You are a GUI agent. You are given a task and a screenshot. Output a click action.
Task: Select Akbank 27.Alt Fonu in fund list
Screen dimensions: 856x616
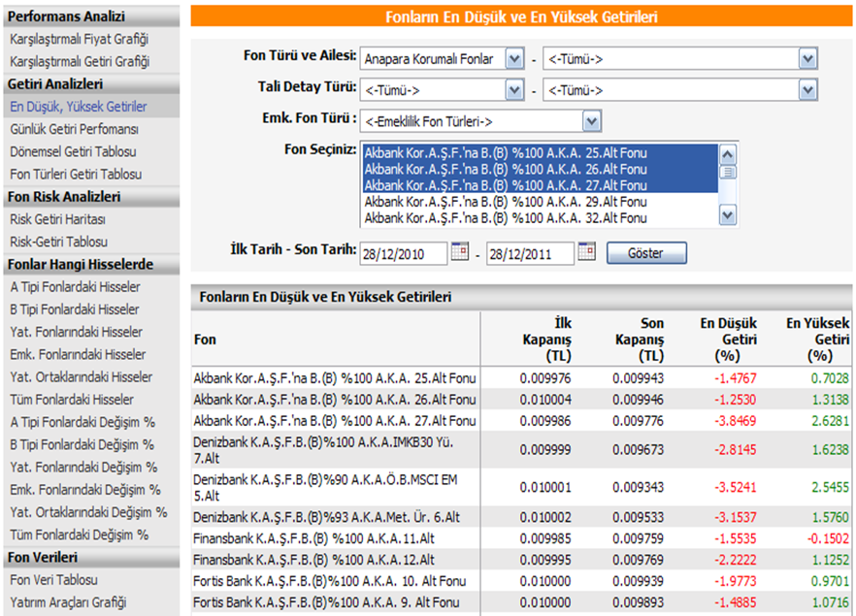click(x=541, y=185)
